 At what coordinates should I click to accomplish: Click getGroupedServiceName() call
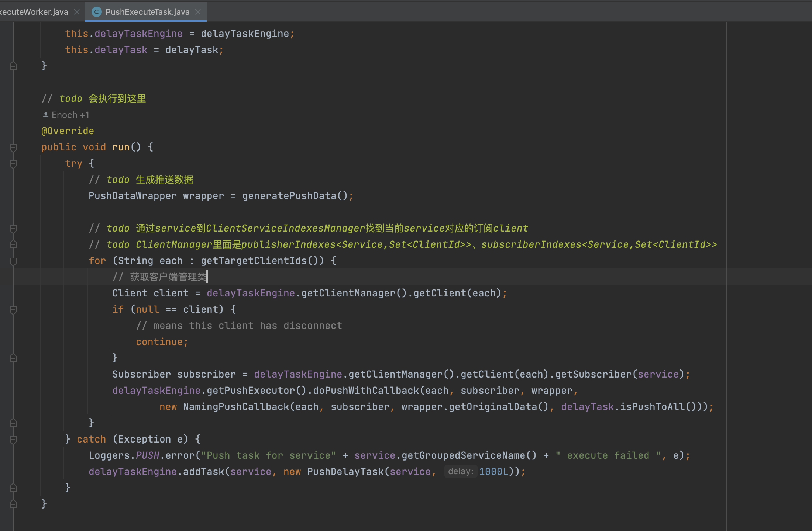(x=469, y=455)
